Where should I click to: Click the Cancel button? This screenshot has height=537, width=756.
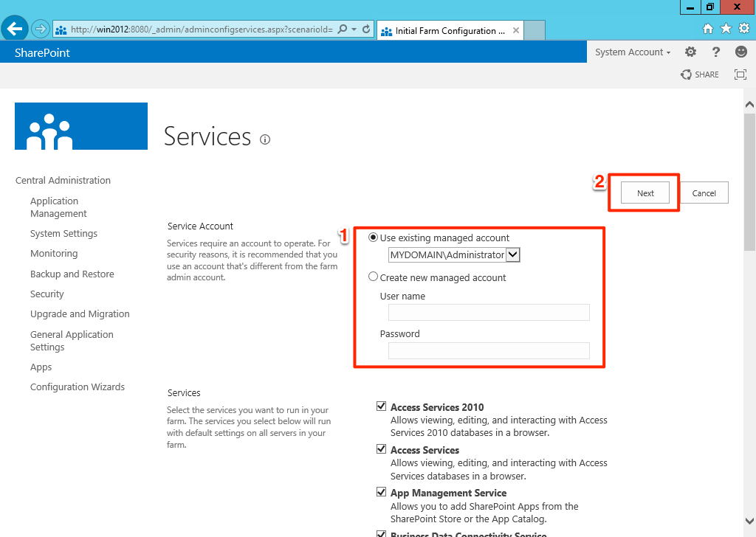point(704,193)
